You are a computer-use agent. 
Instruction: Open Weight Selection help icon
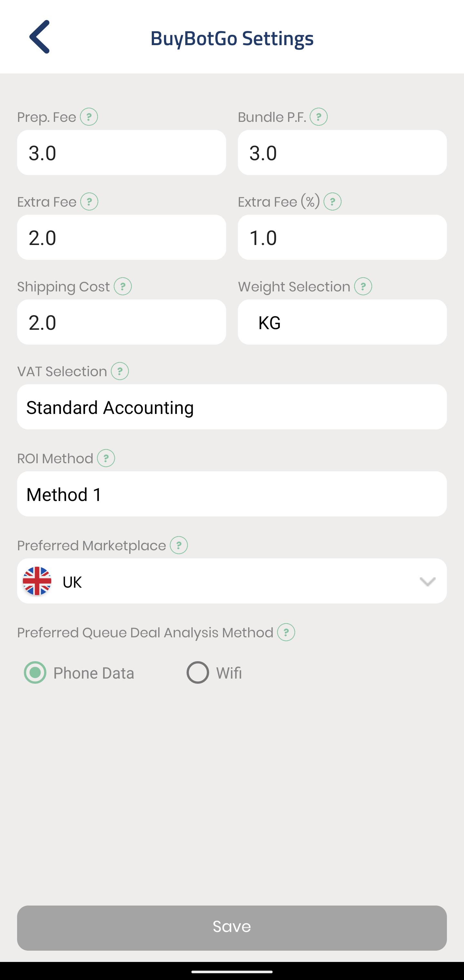point(363,287)
